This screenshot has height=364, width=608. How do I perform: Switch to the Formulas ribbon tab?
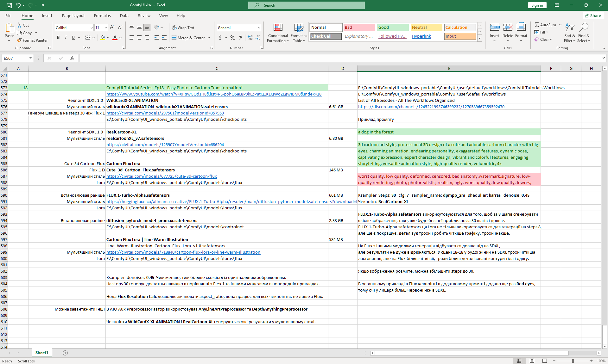[102, 15]
